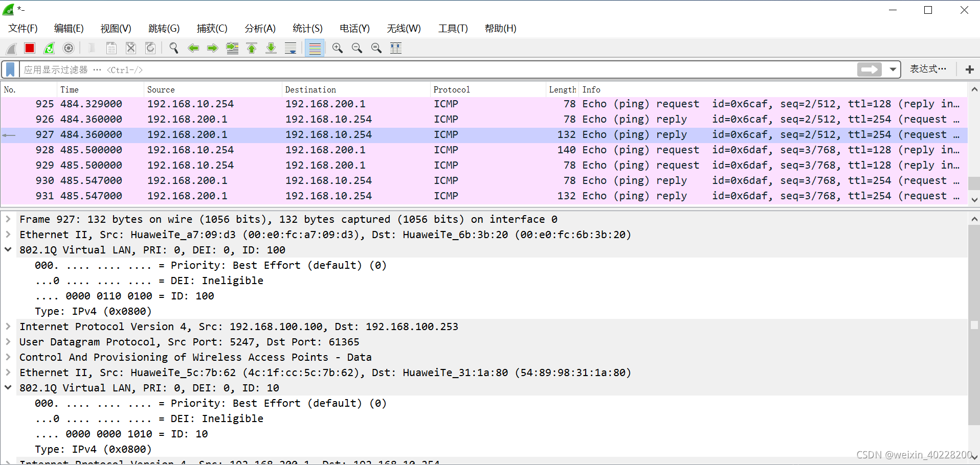Open the 文件(F) menu
Viewport: 980px width, 465px height.
pyautogui.click(x=23, y=29)
